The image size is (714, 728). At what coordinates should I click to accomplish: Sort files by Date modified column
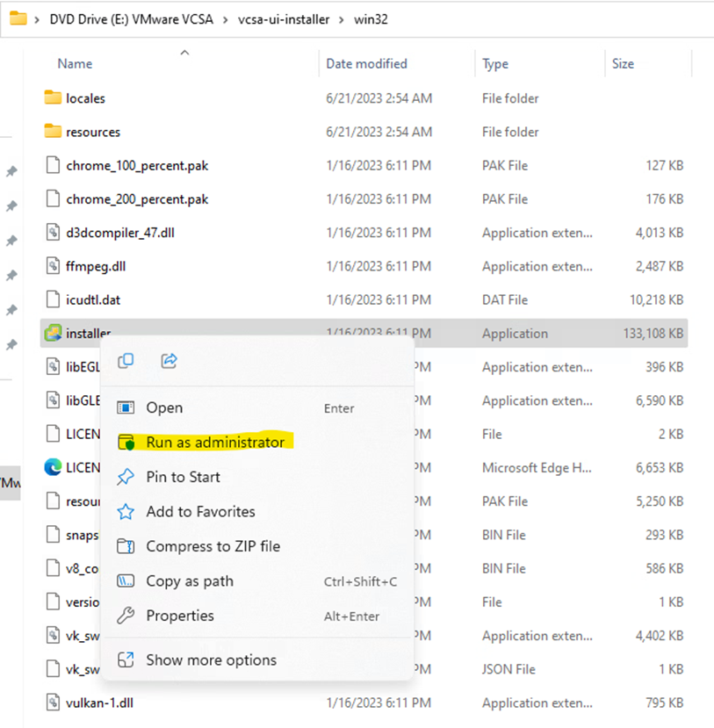coord(366,63)
